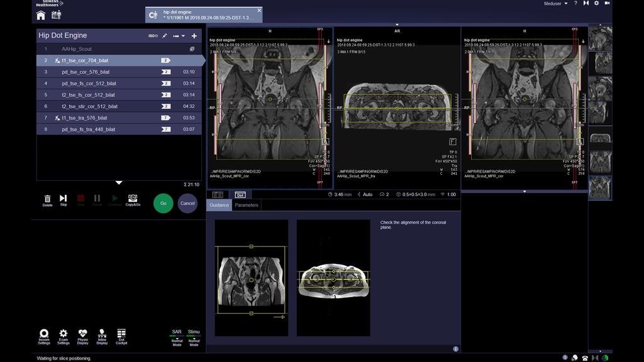Expand the SAR Normal Mode indicator
This screenshot has height=362, width=644.
click(x=177, y=337)
